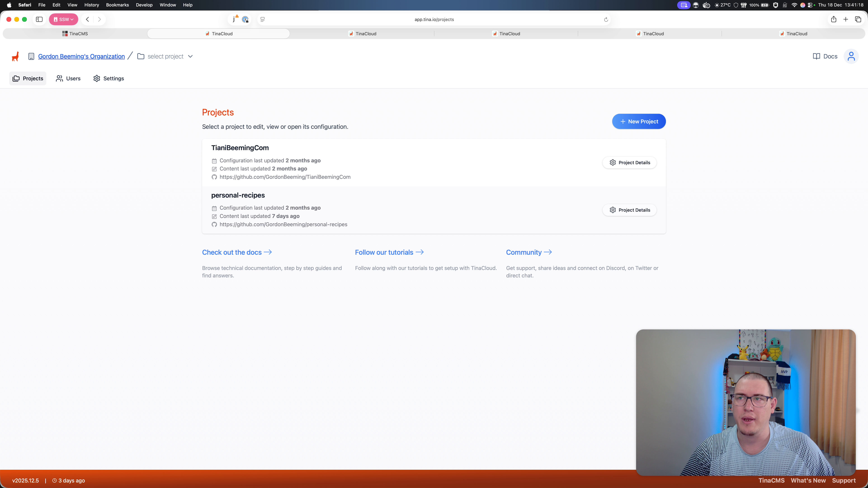Click the Tina llama logo
This screenshot has height=488, width=868.
coord(16,56)
